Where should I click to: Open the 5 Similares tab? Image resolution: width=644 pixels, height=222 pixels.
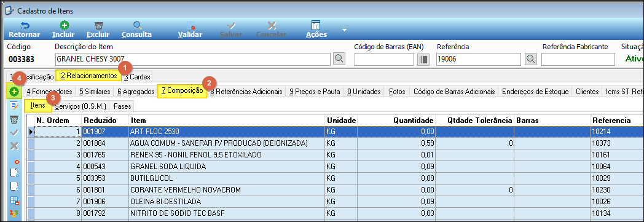pos(95,91)
